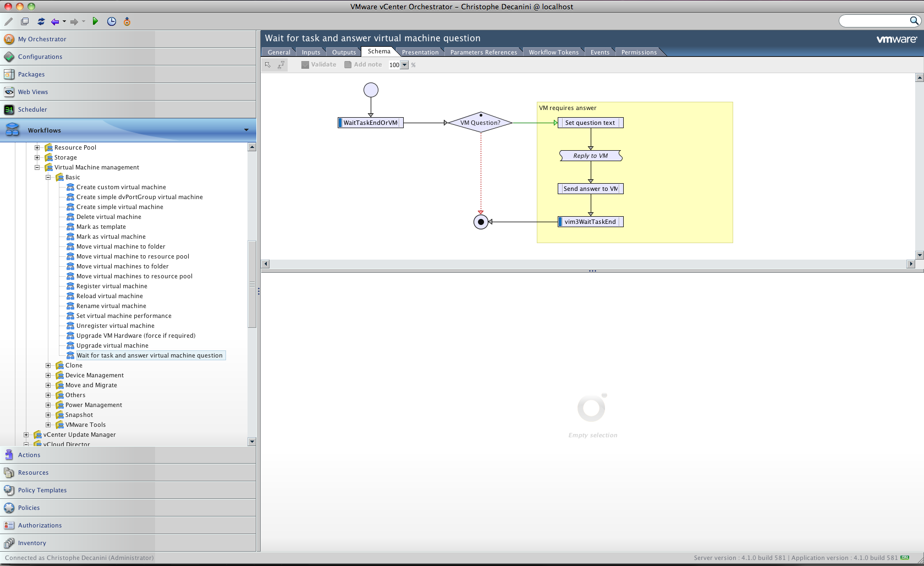Open the Policies panel
The height and width of the screenshot is (566, 924).
pos(128,508)
